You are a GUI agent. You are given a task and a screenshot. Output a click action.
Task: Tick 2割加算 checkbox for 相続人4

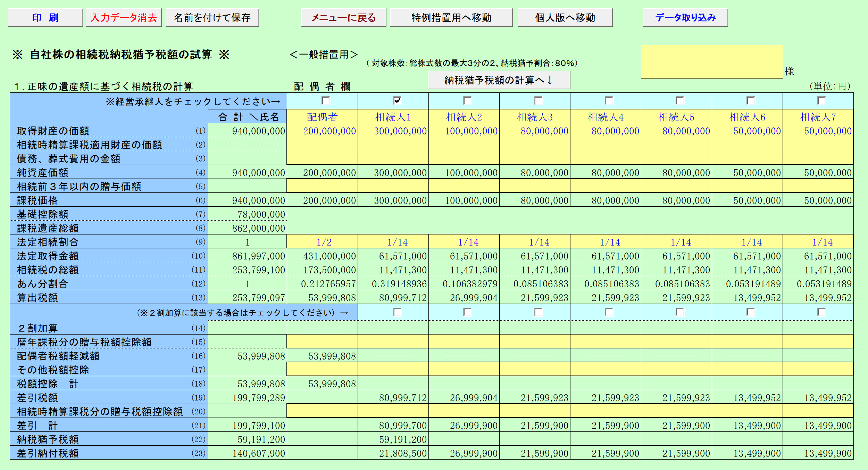(609, 312)
